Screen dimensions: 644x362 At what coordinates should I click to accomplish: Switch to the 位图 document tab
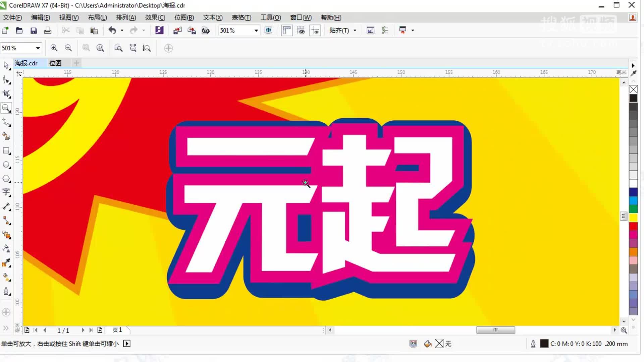coord(55,63)
